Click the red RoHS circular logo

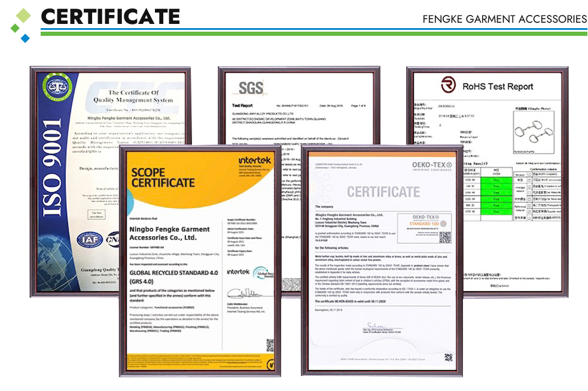tap(449, 85)
